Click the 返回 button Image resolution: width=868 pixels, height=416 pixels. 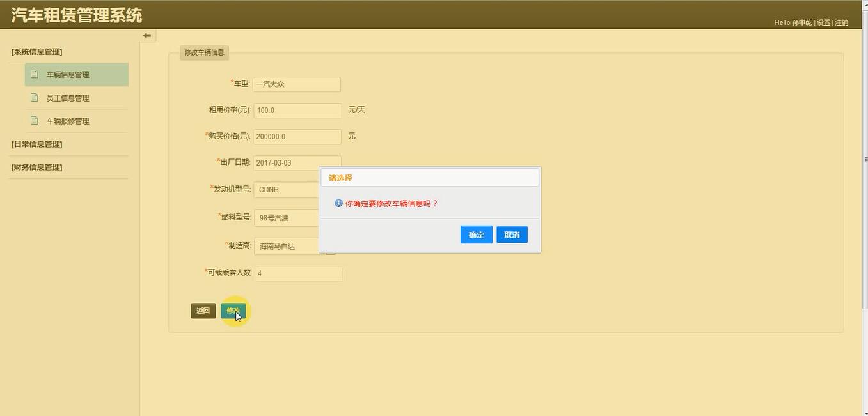tap(203, 310)
